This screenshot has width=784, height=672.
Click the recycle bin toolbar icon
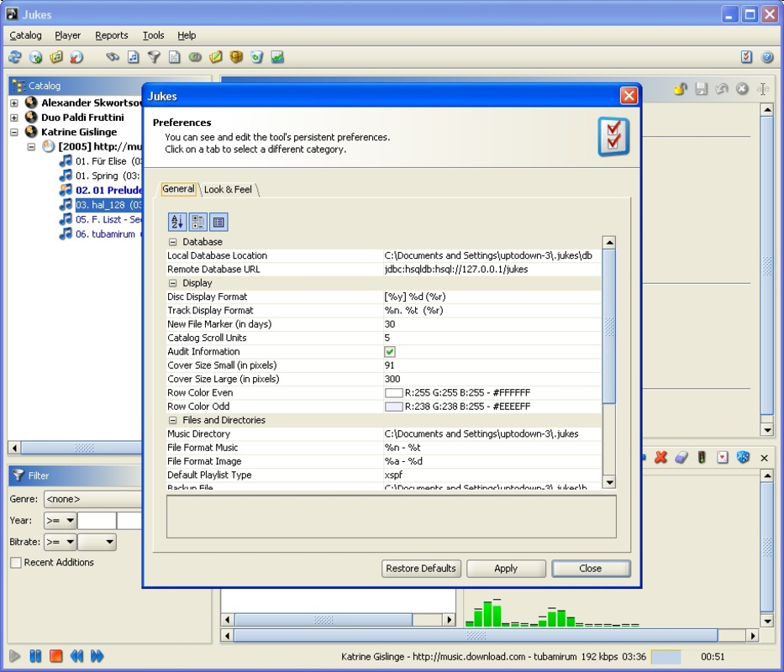pyautogui.click(x=256, y=57)
